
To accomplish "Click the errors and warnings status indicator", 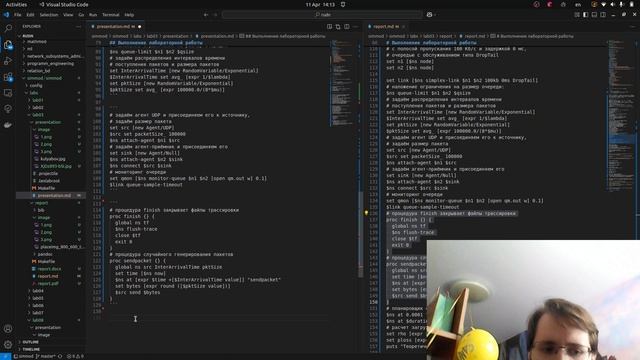I will point(75,356).
